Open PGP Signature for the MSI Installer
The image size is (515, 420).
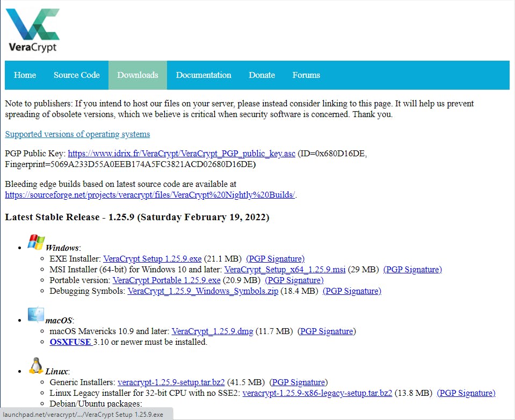click(412, 270)
